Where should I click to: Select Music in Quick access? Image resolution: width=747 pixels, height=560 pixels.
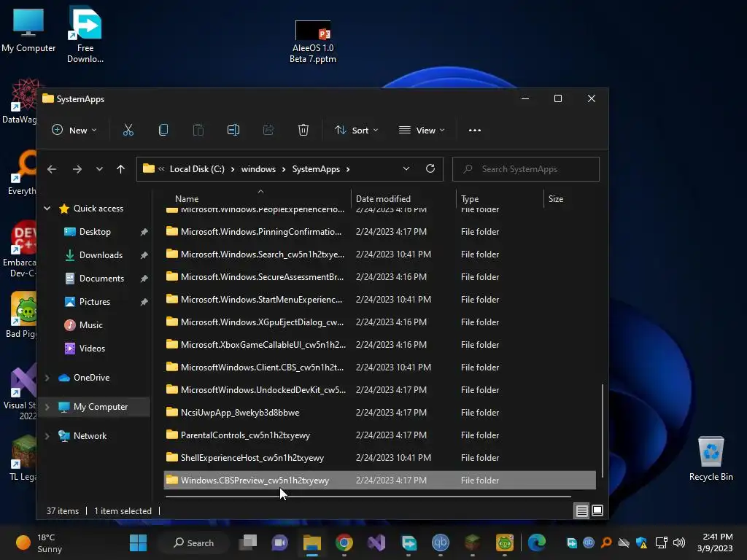point(90,325)
